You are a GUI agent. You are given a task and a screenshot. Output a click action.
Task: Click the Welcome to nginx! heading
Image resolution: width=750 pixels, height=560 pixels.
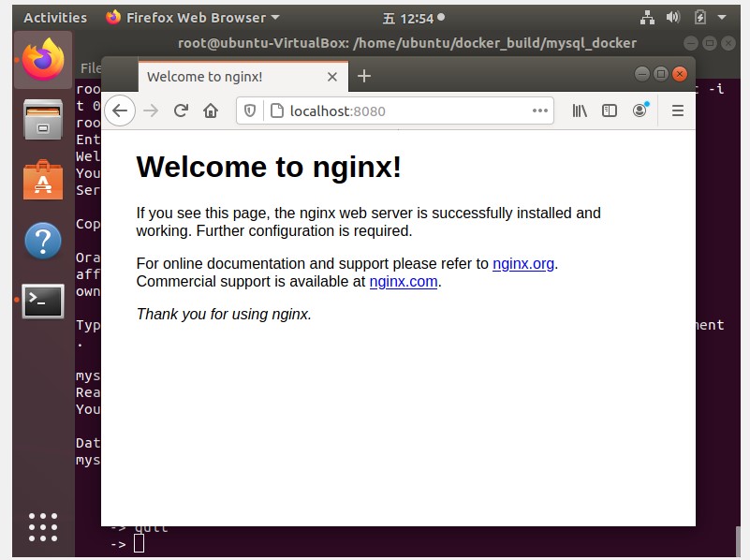tap(269, 167)
